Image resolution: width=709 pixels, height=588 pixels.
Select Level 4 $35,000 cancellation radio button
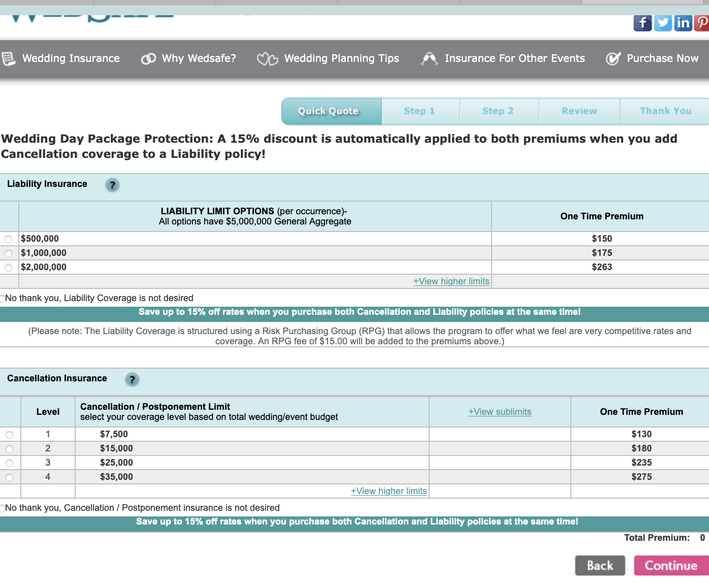coord(9,477)
